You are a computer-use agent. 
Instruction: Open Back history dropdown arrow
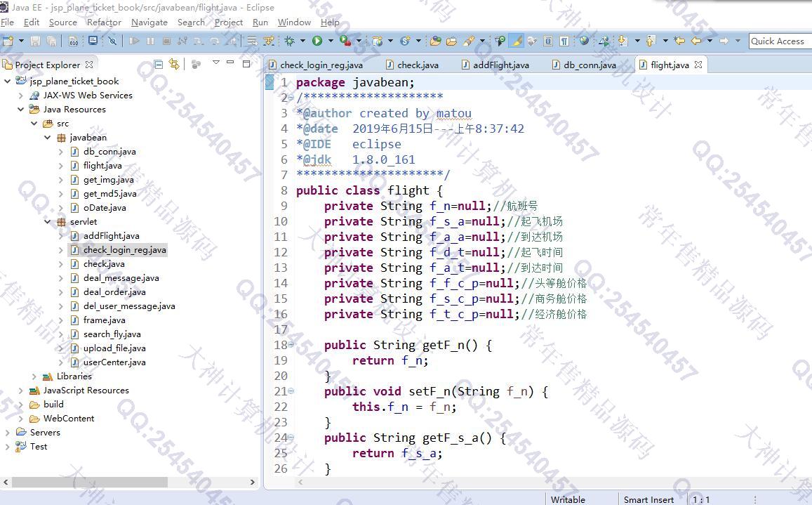point(710,41)
